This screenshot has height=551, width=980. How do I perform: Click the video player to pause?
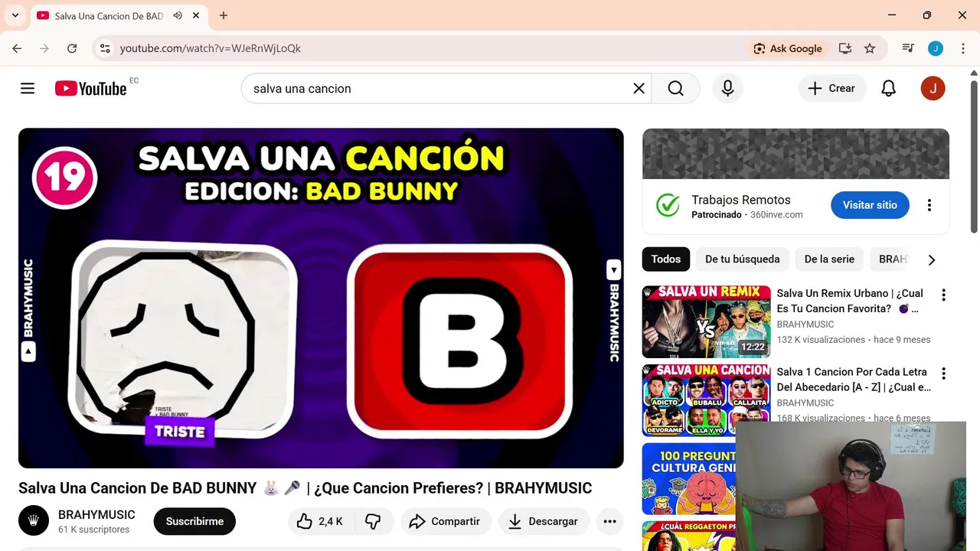point(321,298)
